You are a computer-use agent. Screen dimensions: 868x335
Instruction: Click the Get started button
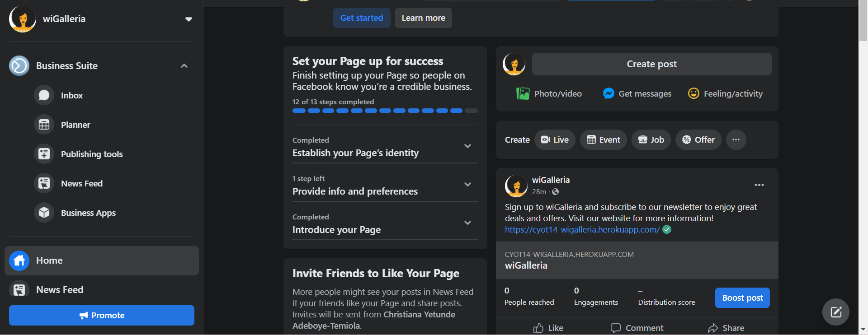click(362, 18)
